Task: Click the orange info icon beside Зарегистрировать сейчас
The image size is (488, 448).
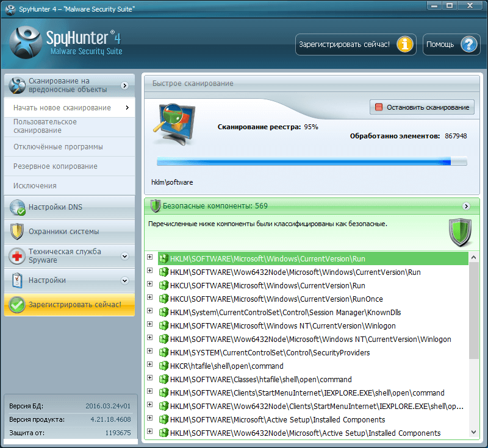Action: 404,44
